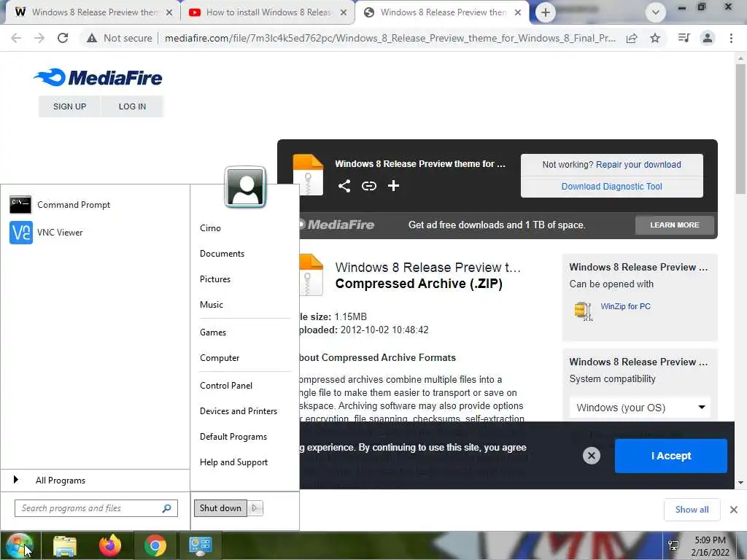The image size is (747, 560).
Task: Click the Search programs and files box
Action: (x=96, y=508)
